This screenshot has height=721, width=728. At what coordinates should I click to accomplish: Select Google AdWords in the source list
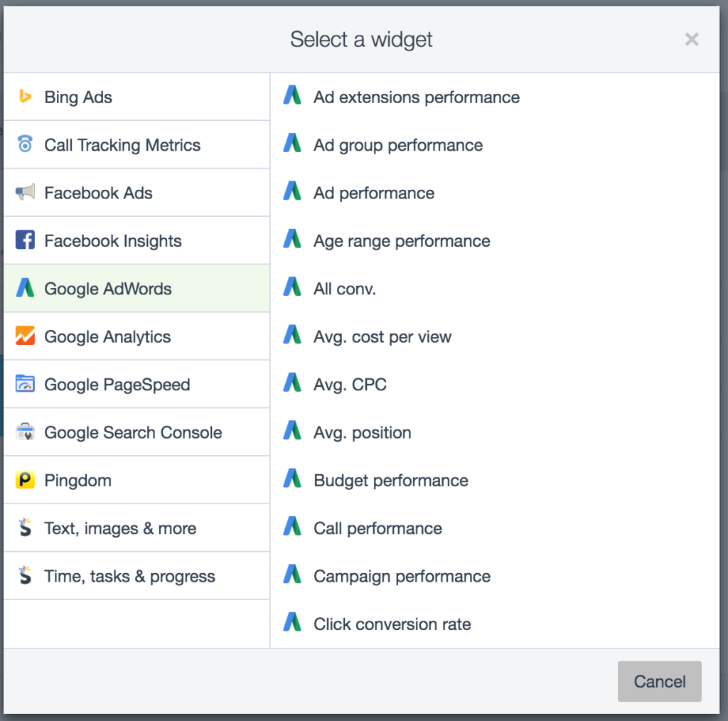coord(108,289)
